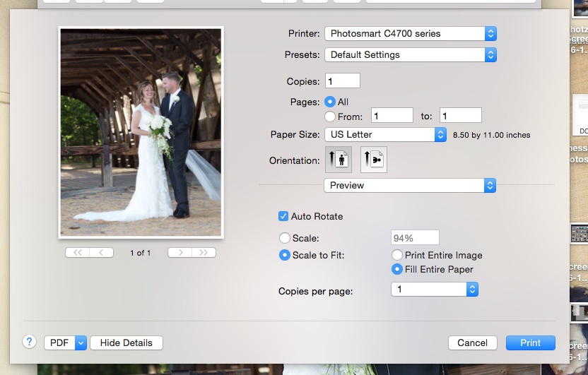Screen dimensions: 588x375
Task: Open the Preview options section menu
Action: click(x=410, y=185)
